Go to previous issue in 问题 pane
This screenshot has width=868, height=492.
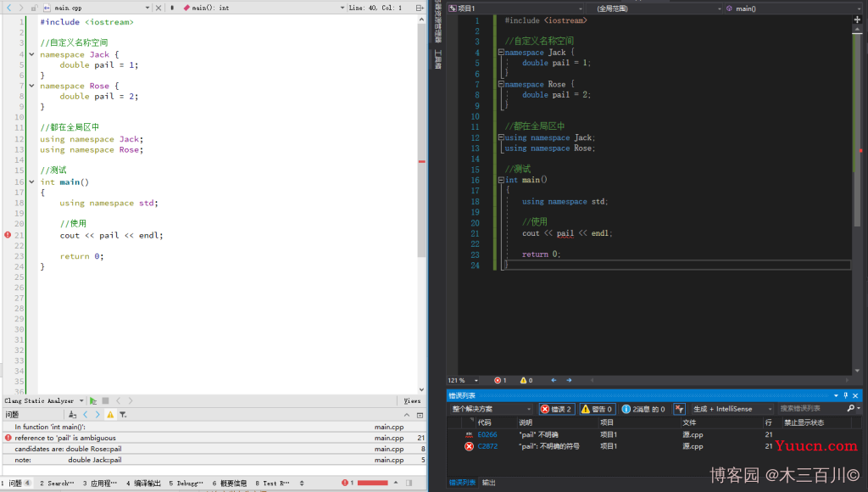click(86, 415)
